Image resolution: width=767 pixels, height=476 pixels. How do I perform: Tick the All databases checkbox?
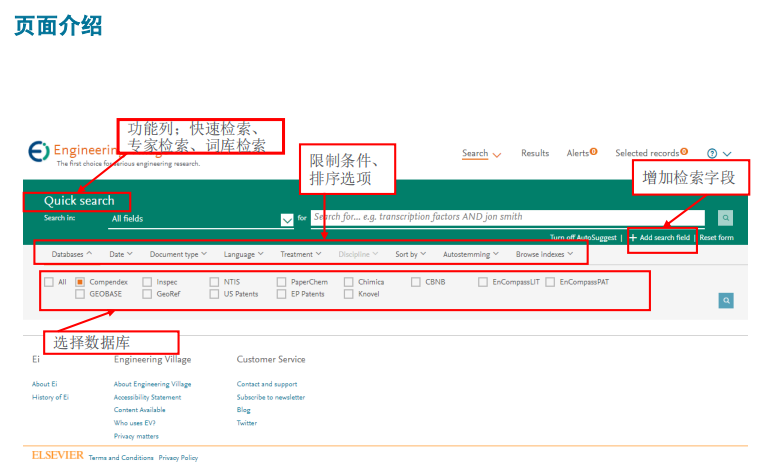point(49,282)
